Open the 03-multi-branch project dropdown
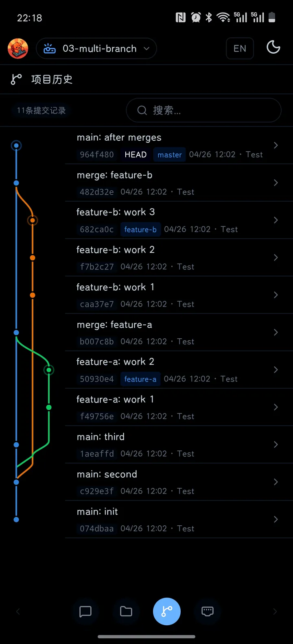The height and width of the screenshot is (644, 293). click(96, 49)
